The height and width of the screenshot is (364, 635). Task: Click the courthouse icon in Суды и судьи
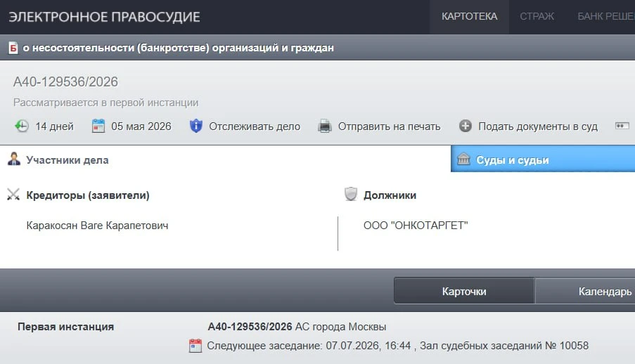coord(463,159)
